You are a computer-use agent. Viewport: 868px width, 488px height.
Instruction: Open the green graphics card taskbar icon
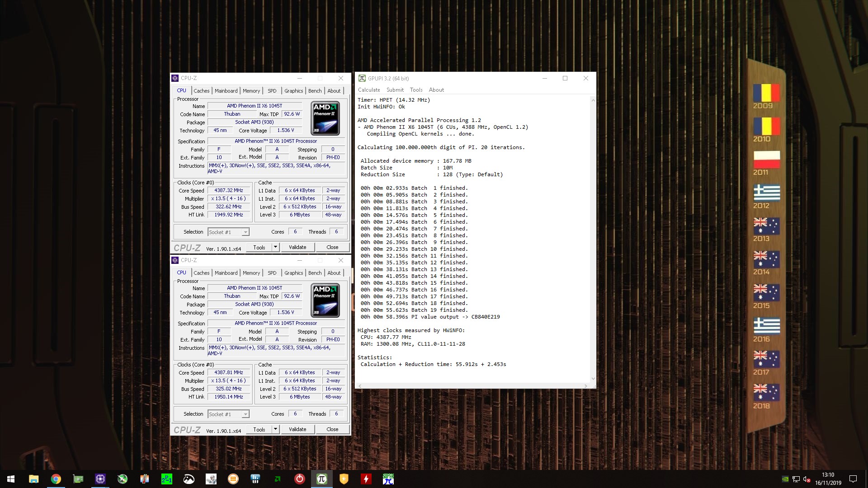click(x=78, y=479)
